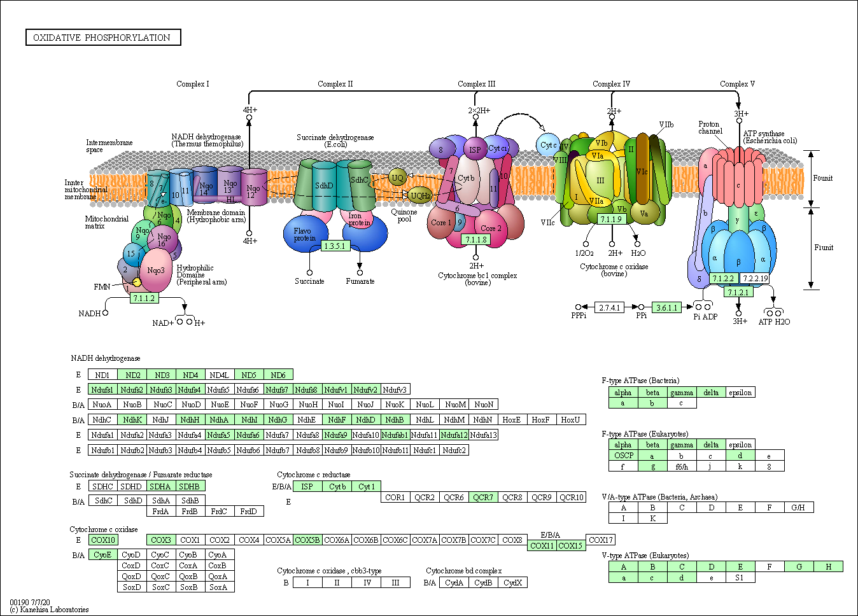Click the Fumarate label under Complex II
This screenshot has height=616, width=858.
(360, 281)
